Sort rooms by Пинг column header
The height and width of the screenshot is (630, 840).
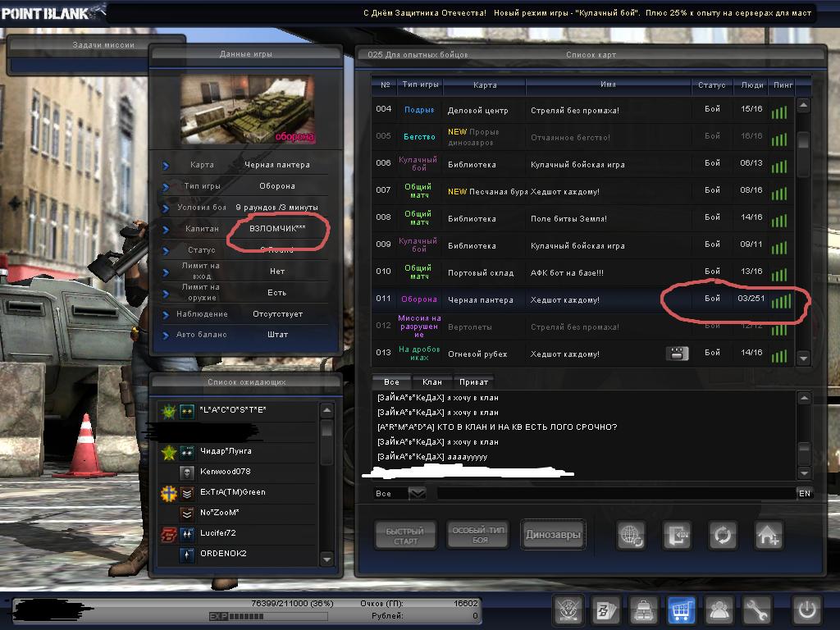pyautogui.click(x=783, y=84)
